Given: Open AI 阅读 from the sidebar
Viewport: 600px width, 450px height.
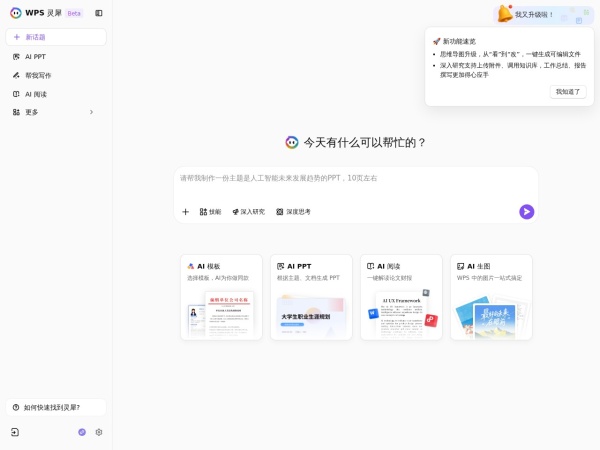Looking at the screenshot, I should [x=35, y=94].
